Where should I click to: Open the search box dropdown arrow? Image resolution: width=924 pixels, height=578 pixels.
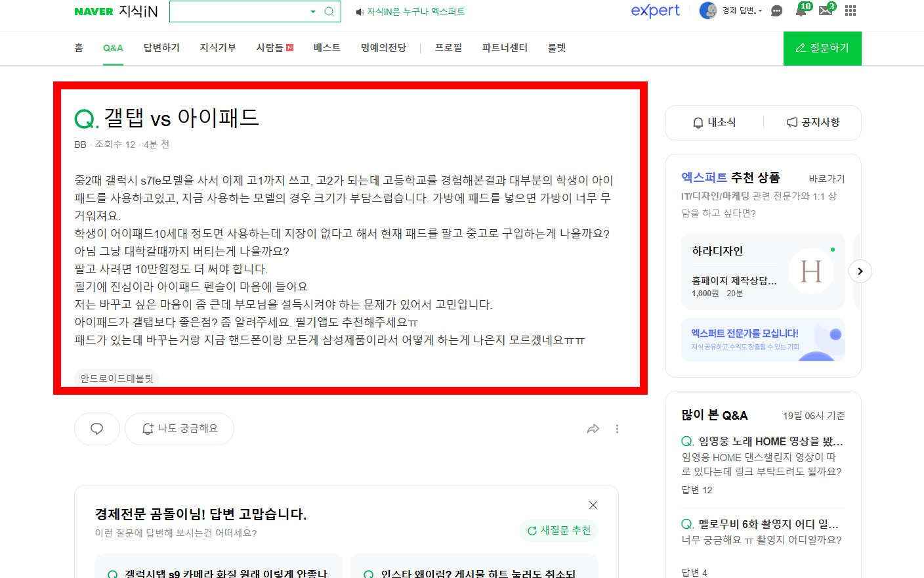(313, 11)
